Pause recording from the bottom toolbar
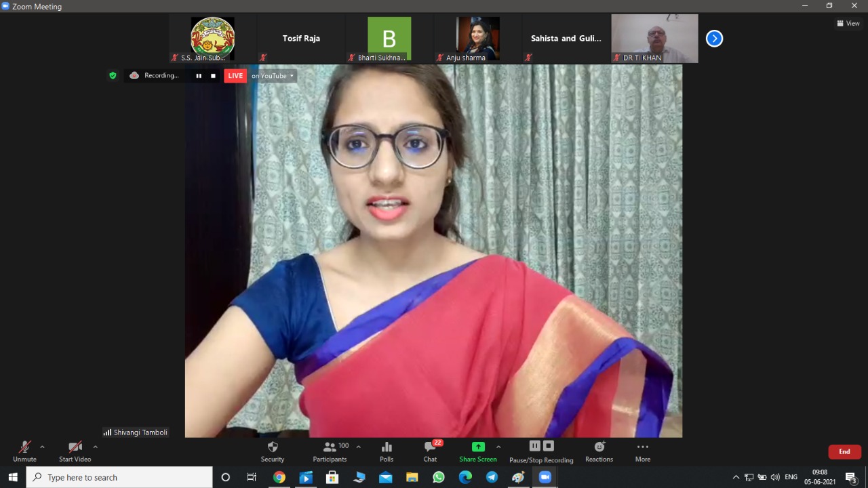Screen dimensions: 868x488 pyautogui.click(x=534, y=446)
